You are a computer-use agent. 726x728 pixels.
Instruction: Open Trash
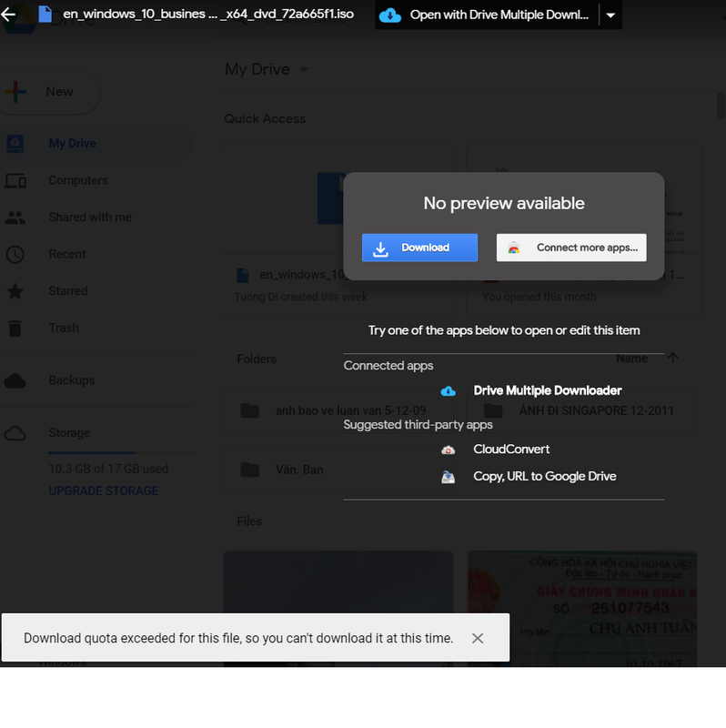coord(64,329)
